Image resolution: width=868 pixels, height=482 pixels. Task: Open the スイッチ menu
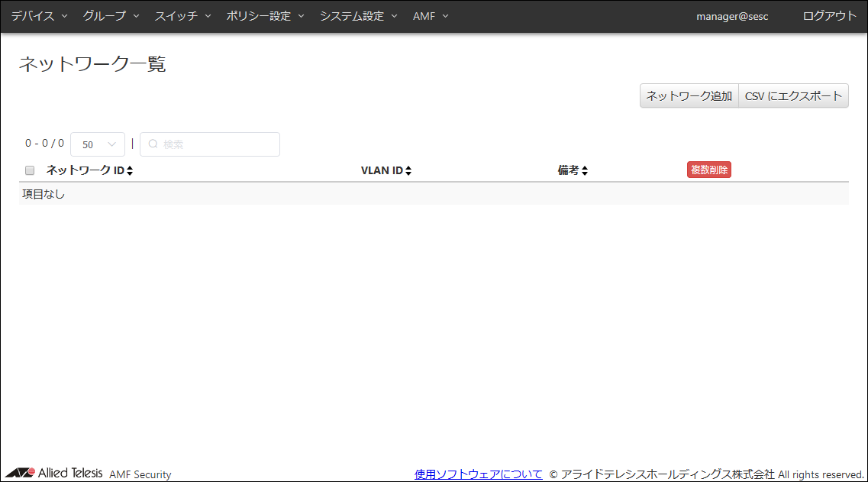coord(182,16)
